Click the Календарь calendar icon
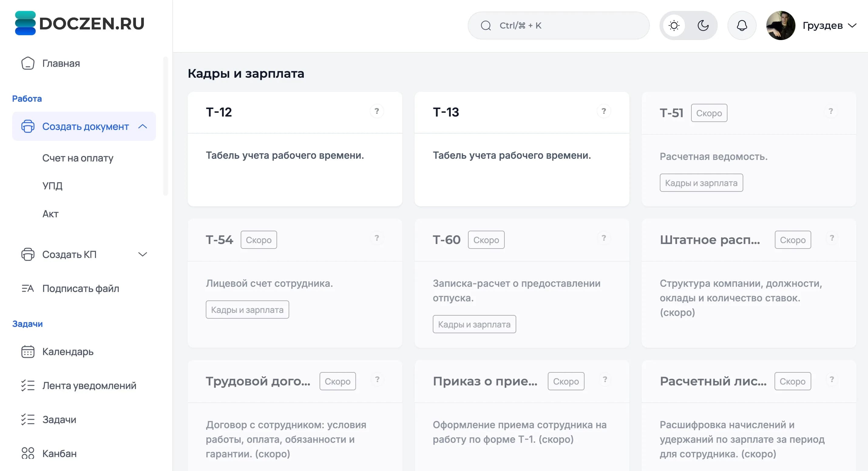868x471 pixels. coord(28,352)
